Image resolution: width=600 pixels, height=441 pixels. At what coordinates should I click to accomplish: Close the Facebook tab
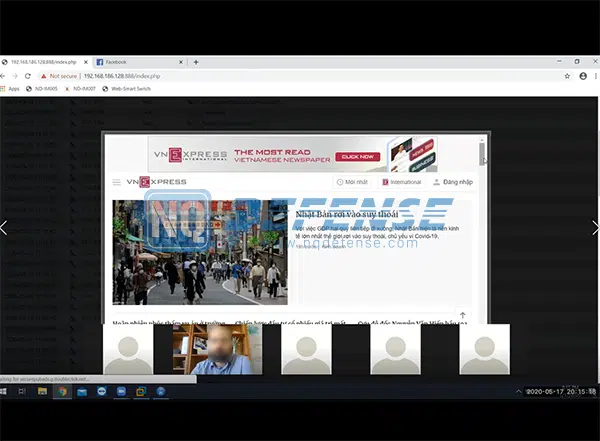pyautogui.click(x=181, y=62)
